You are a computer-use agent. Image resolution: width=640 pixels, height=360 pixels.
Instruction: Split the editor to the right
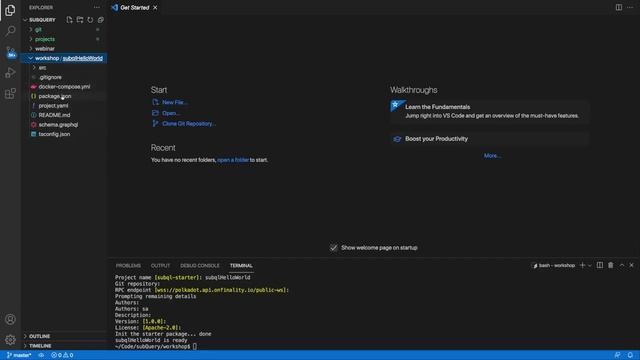coord(619,7)
